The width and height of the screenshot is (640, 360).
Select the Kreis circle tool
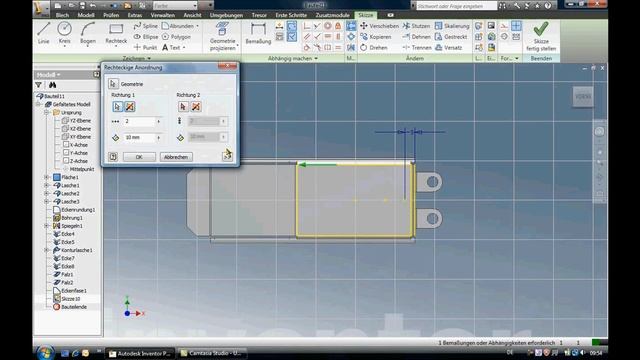click(x=64, y=33)
